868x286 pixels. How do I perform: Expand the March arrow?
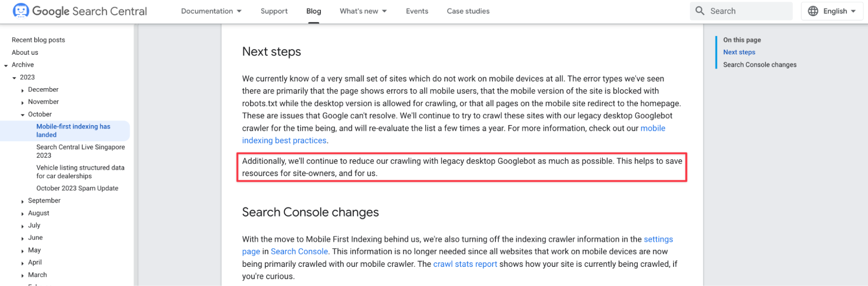point(23,276)
